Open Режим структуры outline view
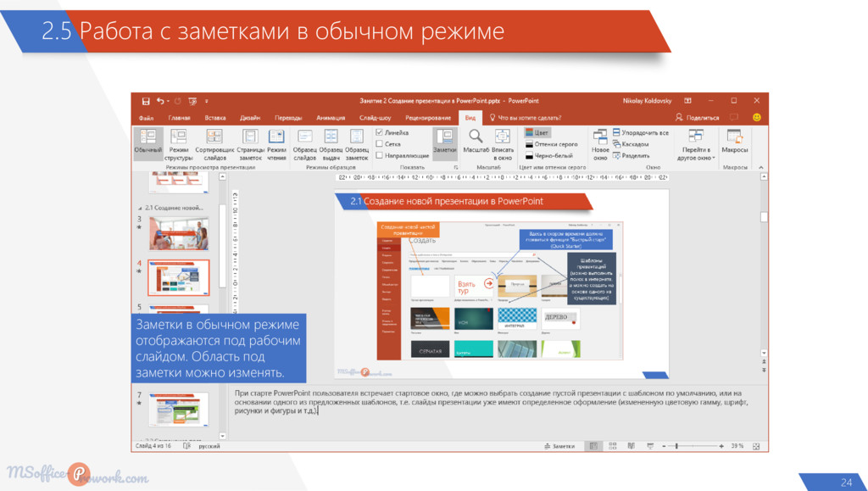 click(x=178, y=144)
